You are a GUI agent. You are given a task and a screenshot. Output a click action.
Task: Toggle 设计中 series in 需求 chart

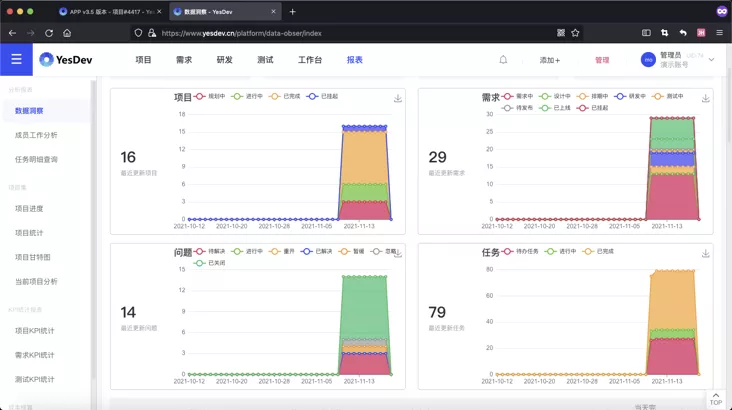(555, 96)
